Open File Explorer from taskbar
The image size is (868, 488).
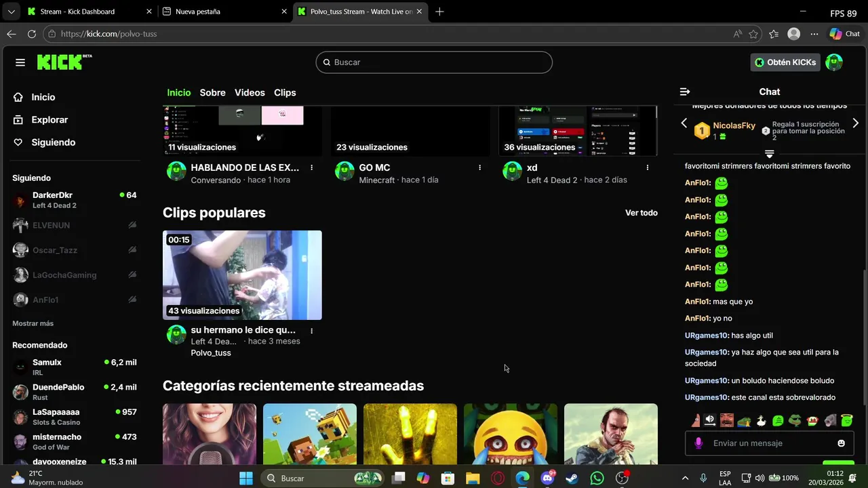point(473,479)
